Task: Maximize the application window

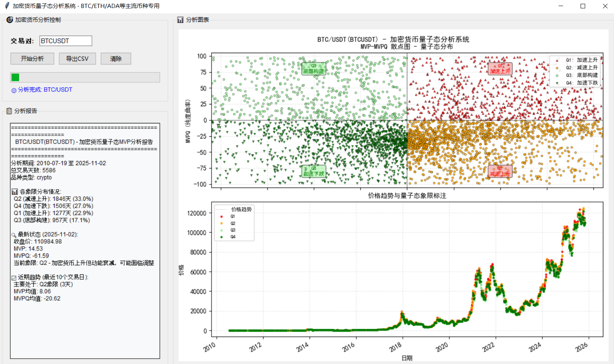Action: [x=583, y=6]
